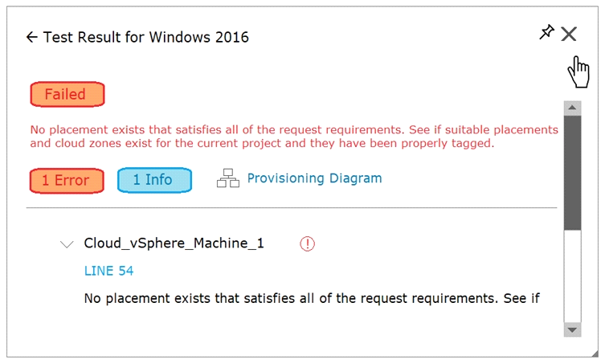This screenshot has width=605, height=364.
Task: Filter by the 1 Info badge
Action: click(154, 180)
